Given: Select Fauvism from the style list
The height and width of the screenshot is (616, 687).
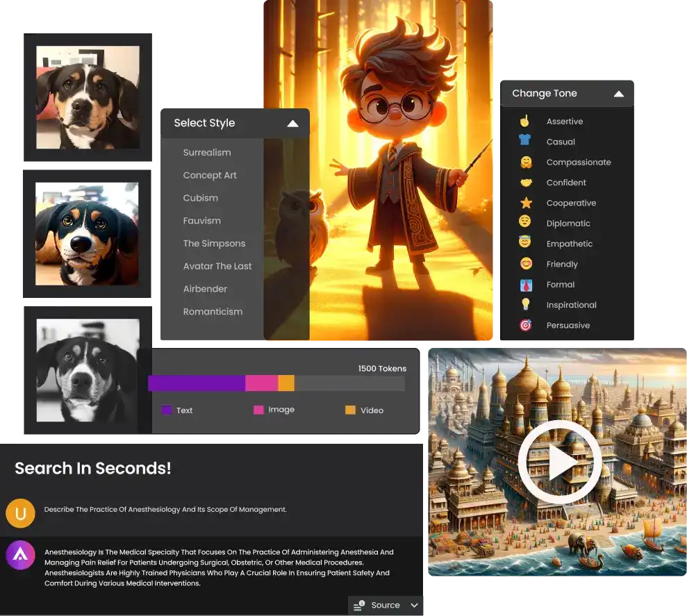Looking at the screenshot, I should [x=201, y=221].
